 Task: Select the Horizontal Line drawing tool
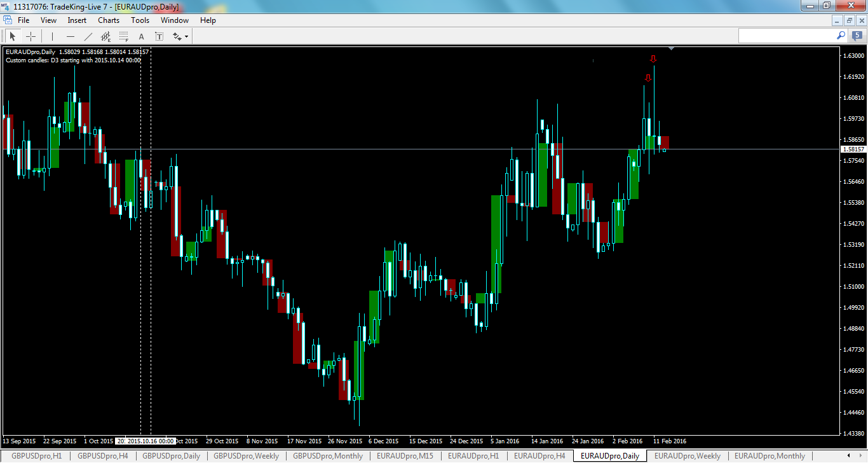click(x=70, y=36)
